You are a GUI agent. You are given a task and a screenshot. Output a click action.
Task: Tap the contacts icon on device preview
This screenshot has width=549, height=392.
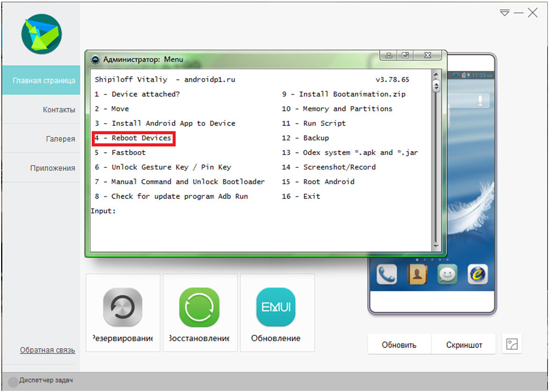pos(417,274)
